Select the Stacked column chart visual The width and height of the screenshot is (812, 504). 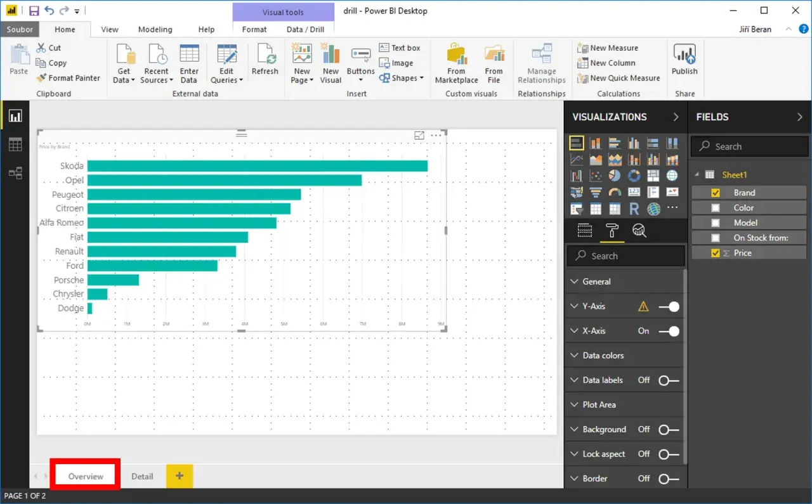(595, 143)
